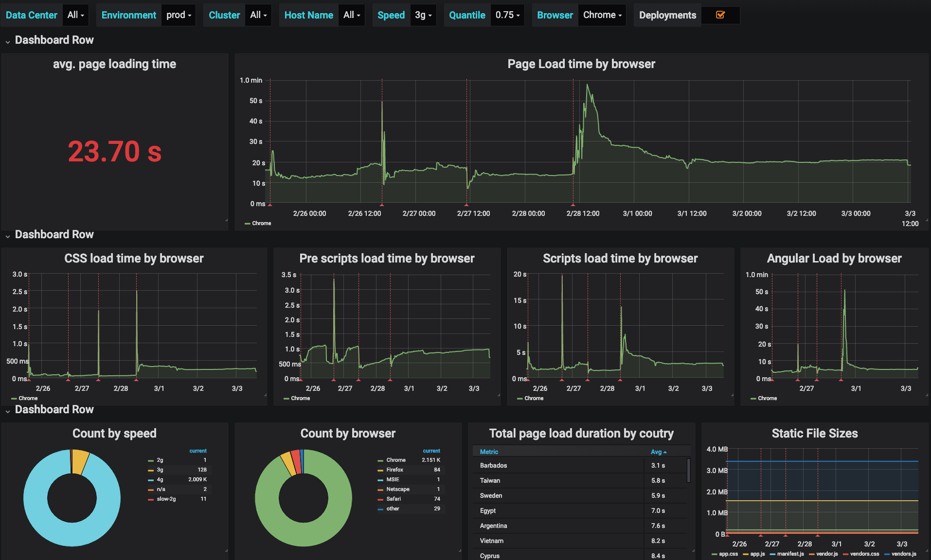Click the Argentina row in country table
Screen dimensions: 931x560
pos(580,525)
